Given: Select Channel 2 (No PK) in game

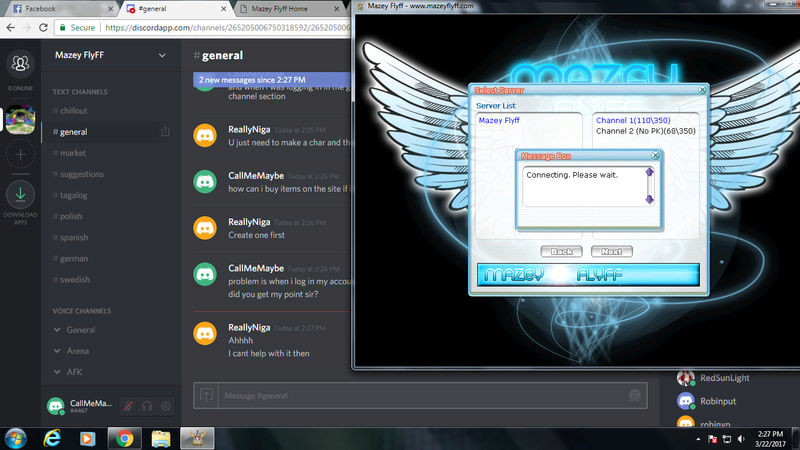Looking at the screenshot, I should click(645, 131).
